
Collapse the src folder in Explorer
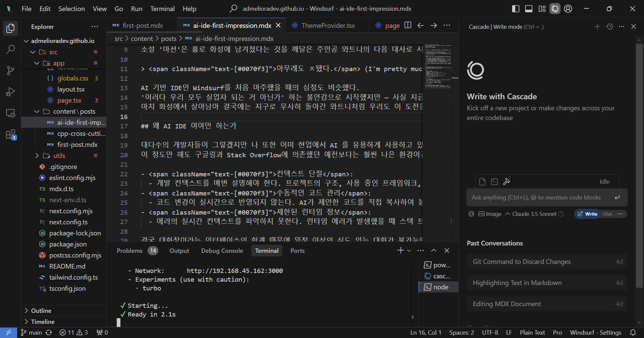coord(32,52)
